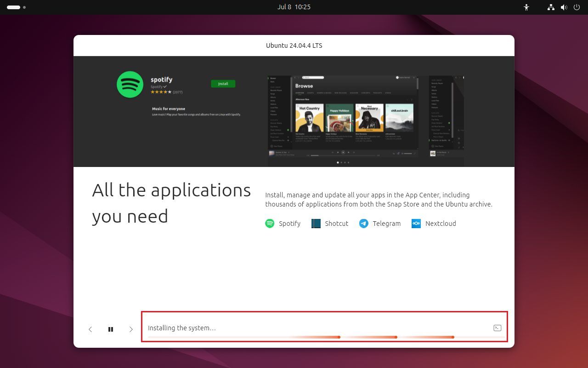588x368 pixels.
Task: Click the Happy Holidays album thumbnail
Action: coord(339,118)
